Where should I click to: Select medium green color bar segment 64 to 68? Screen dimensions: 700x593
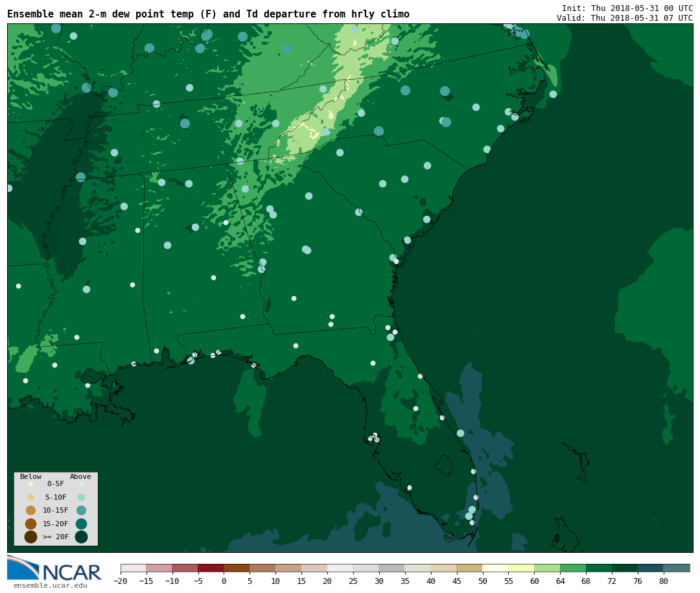coord(573,568)
